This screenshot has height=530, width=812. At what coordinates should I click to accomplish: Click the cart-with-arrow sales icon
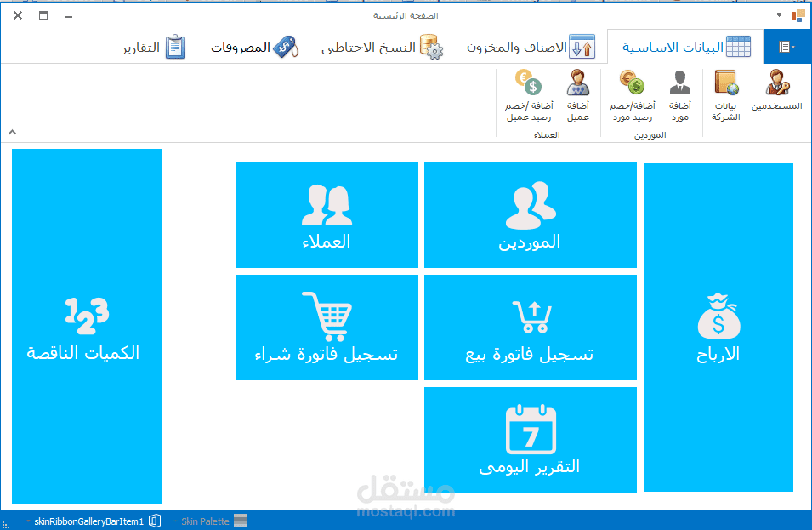pyautogui.click(x=532, y=316)
